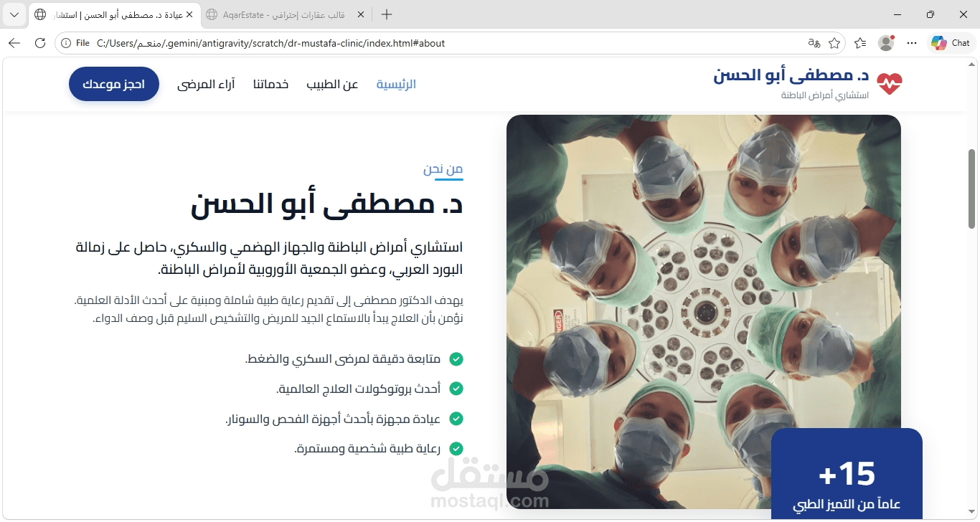
Task: Restore down the browser window
Action: (930, 14)
